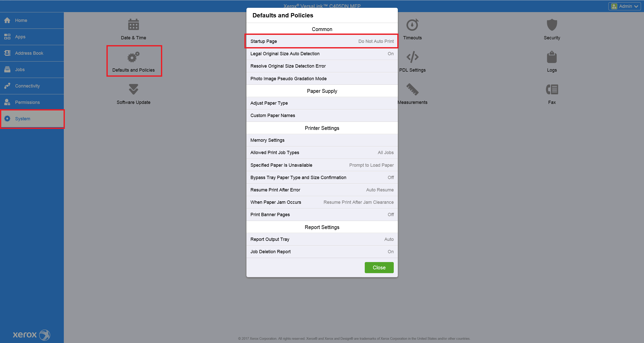644x343 pixels.
Task: Toggle the Print Banner Pages setting
Action: pyautogui.click(x=322, y=215)
